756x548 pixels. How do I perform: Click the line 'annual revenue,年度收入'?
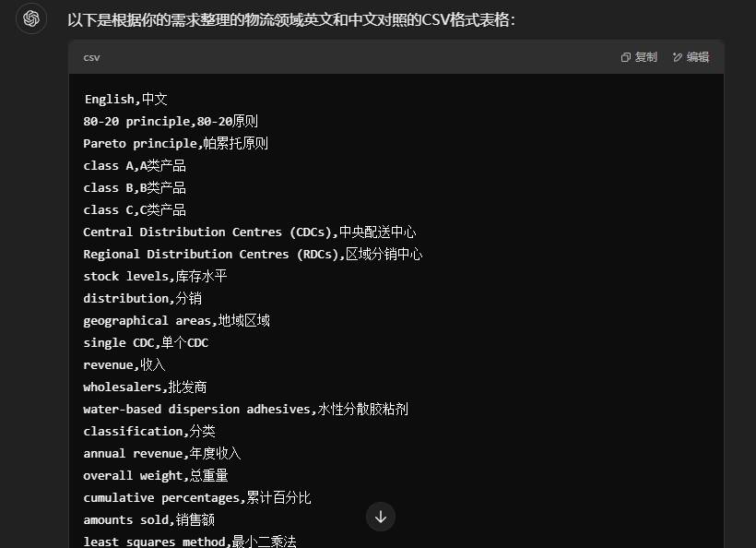click(x=162, y=454)
